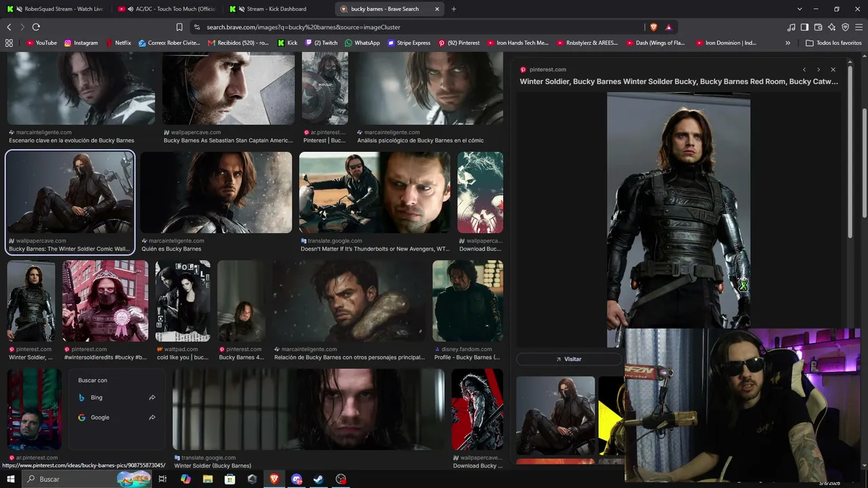868x488 pixels.
Task: Open the Stripe Express bookmark
Action: pyautogui.click(x=409, y=43)
